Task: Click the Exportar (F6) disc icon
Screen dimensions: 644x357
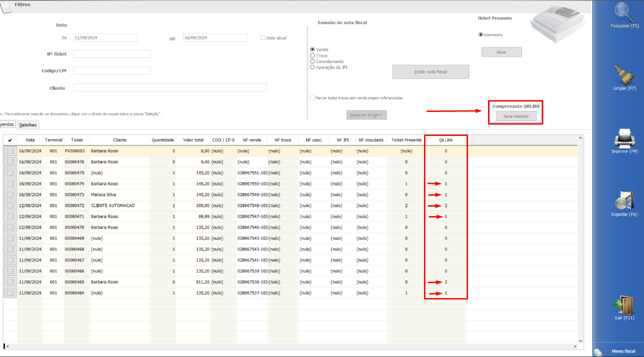Action: click(624, 200)
